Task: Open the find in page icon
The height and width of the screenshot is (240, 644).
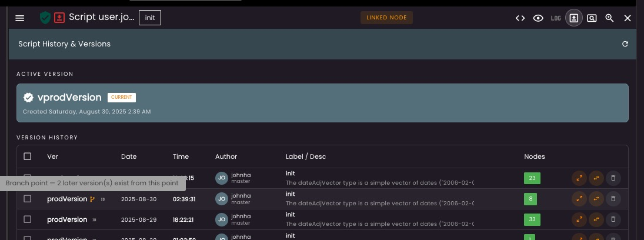Action: [592, 18]
